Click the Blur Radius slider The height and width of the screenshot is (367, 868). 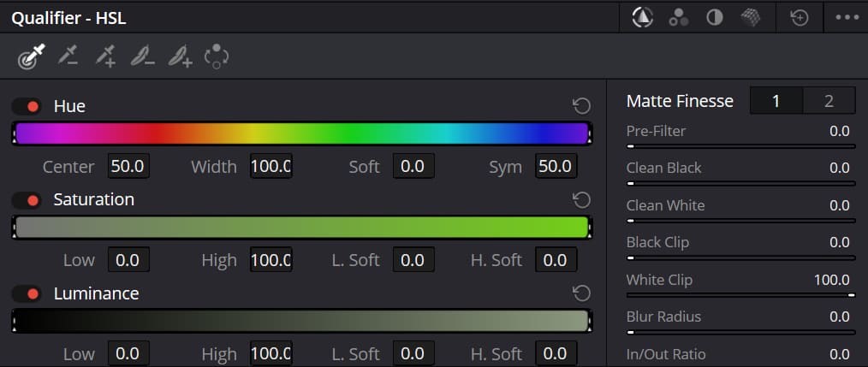pos(740,332)
